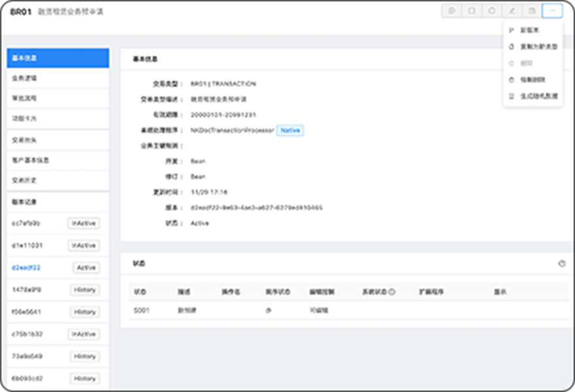
Task: Select 强制解锁 menu entry
Action: click(x=531, y=80)
